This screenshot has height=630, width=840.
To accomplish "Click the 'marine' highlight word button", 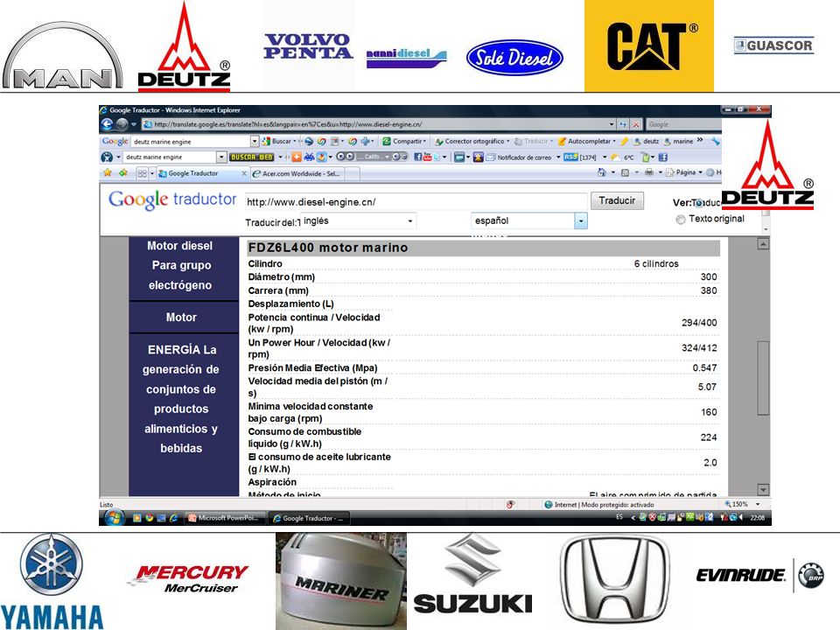I will pyautogui.click(x=678, y=142).
